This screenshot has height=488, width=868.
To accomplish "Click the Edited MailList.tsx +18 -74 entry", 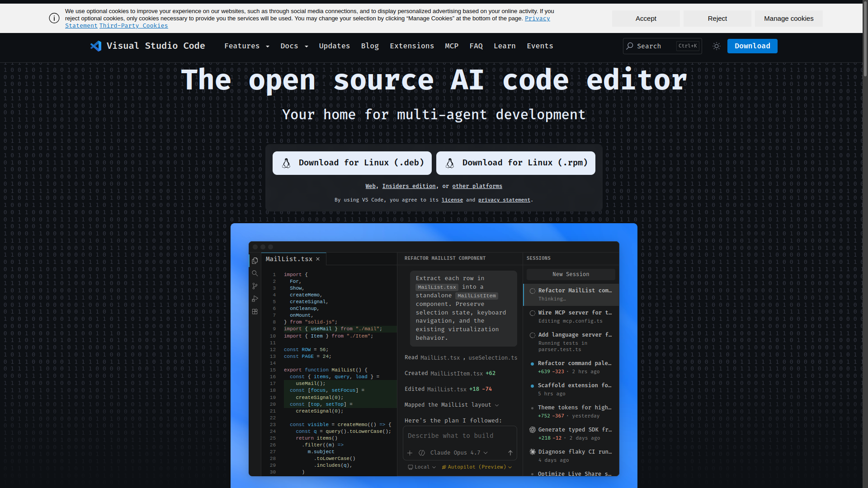I will (448, 389).
